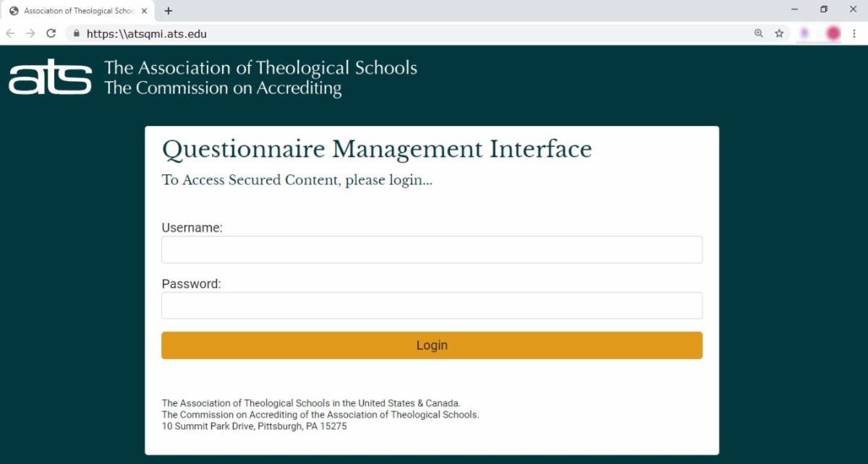Bookmark this page with the star icon

(x=779, y=33)
